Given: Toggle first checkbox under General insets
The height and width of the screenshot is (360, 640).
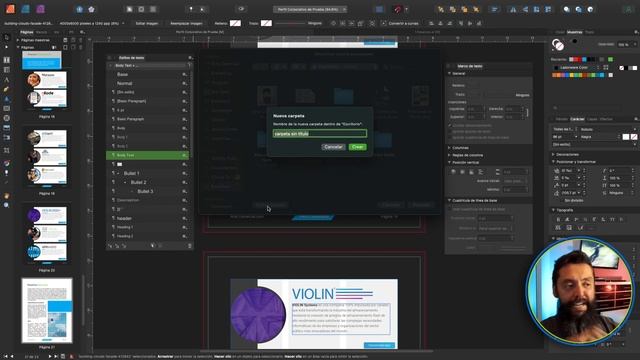Looking at the screenshot, I should 450,125.
